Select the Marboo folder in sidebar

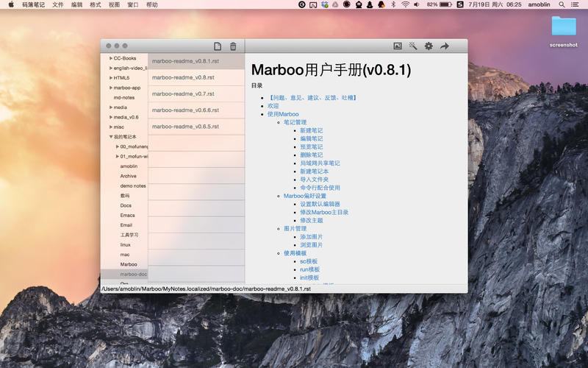click(129, 264)
